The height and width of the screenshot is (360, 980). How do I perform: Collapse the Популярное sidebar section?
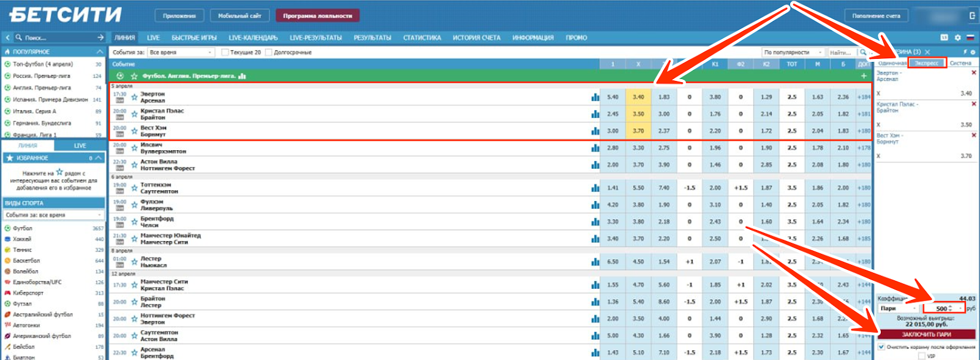point(99,52)
